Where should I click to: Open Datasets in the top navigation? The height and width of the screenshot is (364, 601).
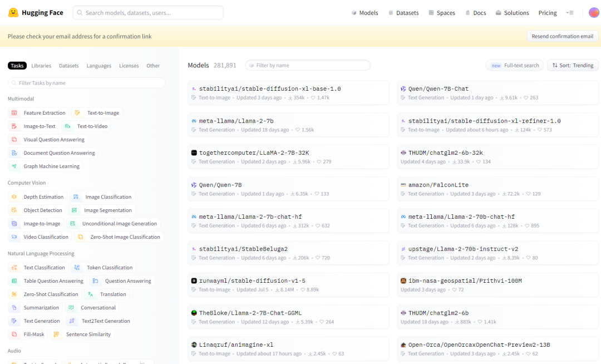point(403,13)
